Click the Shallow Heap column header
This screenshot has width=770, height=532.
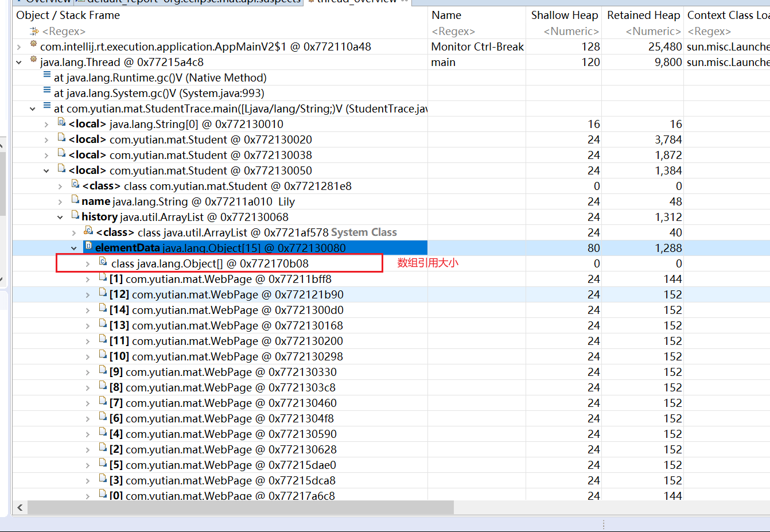[563, 15]
